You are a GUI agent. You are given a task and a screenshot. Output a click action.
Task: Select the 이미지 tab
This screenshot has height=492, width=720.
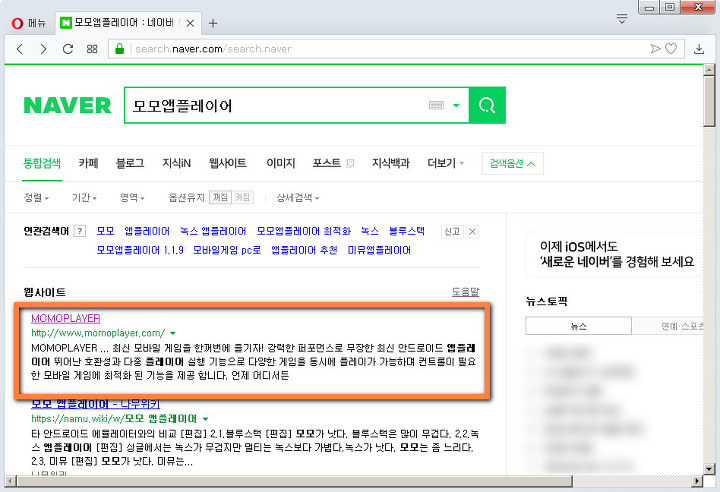pos(281,163)
